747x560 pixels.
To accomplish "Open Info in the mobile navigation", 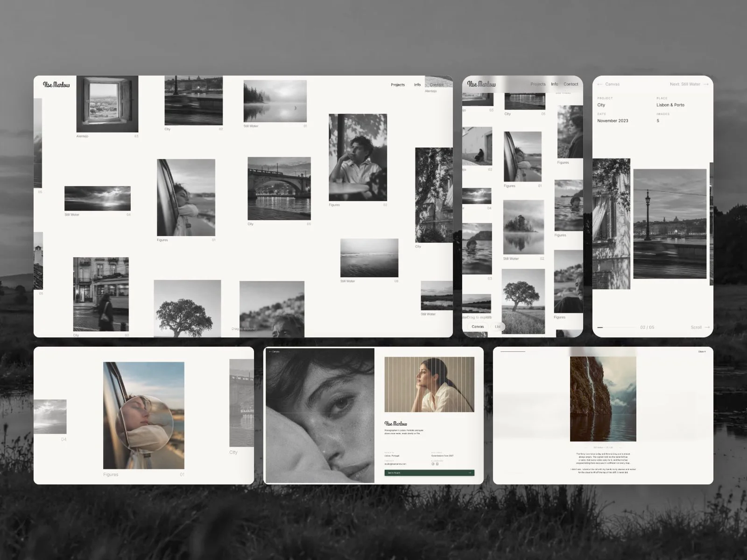I will (x=554, y=84).
